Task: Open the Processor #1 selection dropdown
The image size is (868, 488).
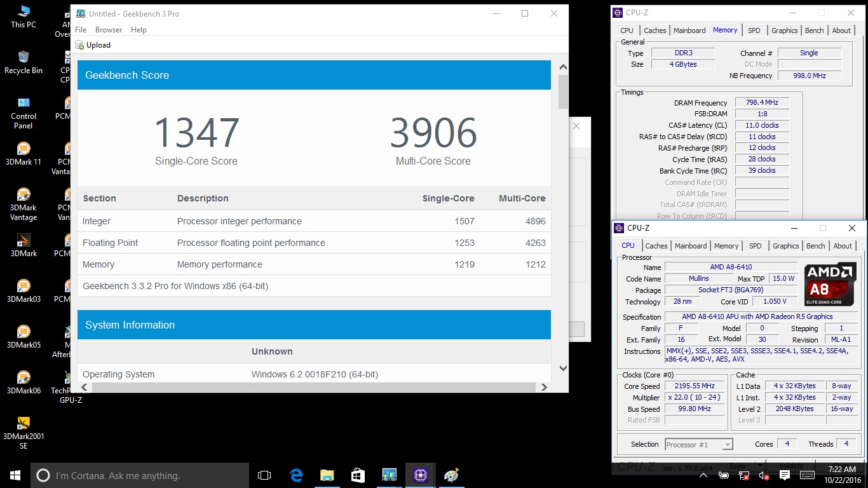Action: [x=698, y=445]
